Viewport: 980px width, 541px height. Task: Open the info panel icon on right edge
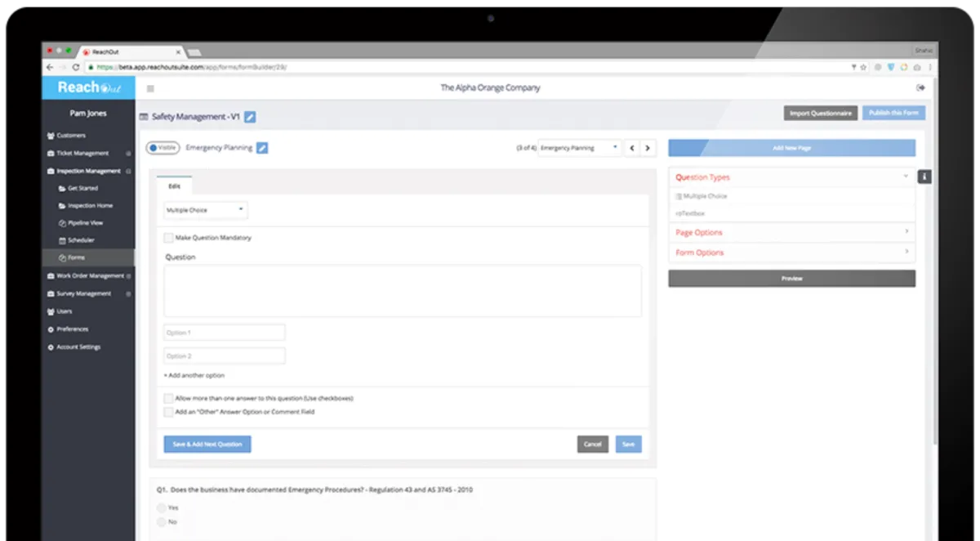(x=924, y=177)
